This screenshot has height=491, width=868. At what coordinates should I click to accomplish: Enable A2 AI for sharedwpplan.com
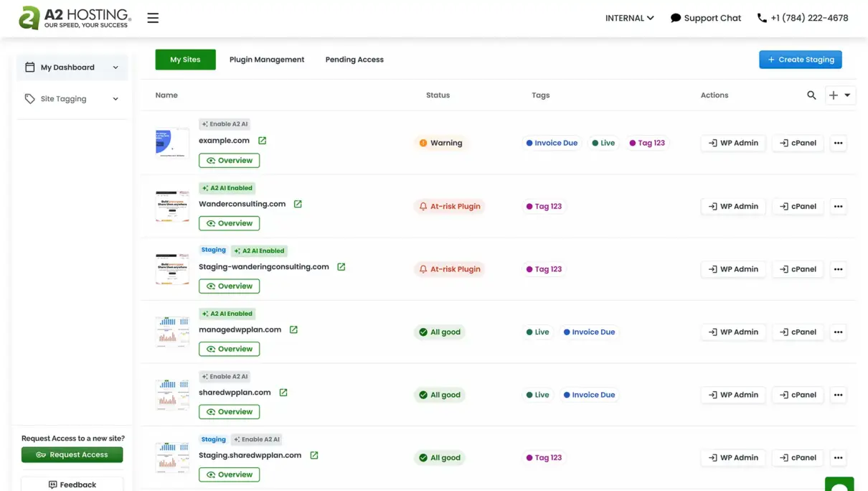225,376
